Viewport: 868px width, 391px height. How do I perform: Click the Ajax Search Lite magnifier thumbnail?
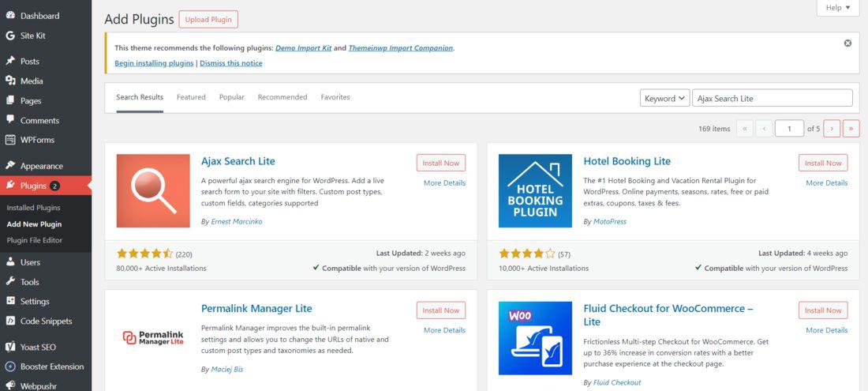click(x=152, y=190)
